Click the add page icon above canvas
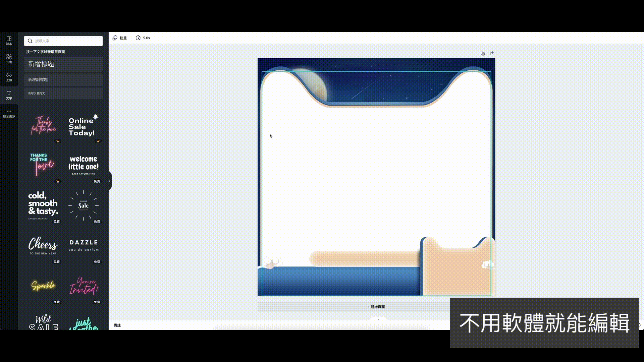The height and width of the screenshot is (362, 644). pos(492,54)
